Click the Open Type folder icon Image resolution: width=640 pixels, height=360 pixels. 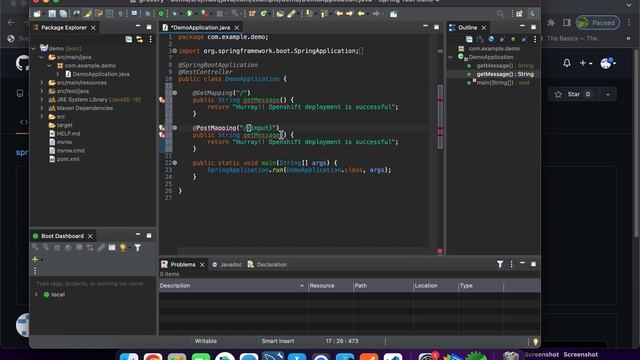click(x=280, y=14)
